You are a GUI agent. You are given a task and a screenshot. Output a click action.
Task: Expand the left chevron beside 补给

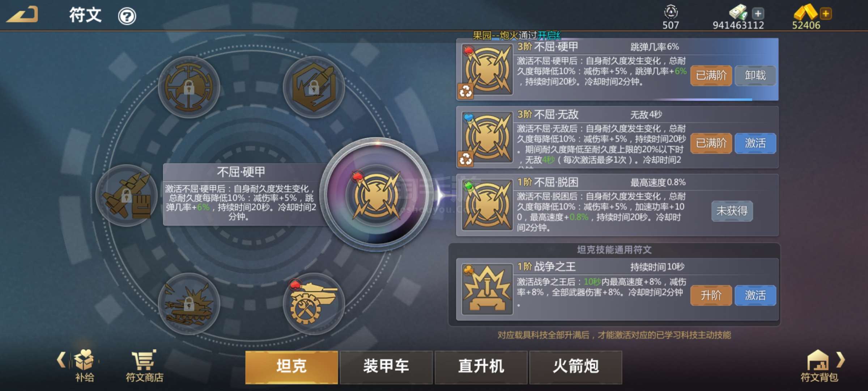coord(61,360)
